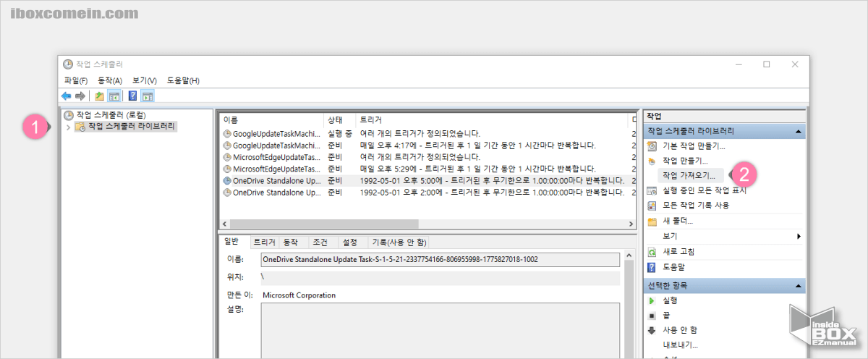Click the task list horizontal scrollbar left arrow
The width and height of the screenshot is (868, 359).
click(225, 224)
